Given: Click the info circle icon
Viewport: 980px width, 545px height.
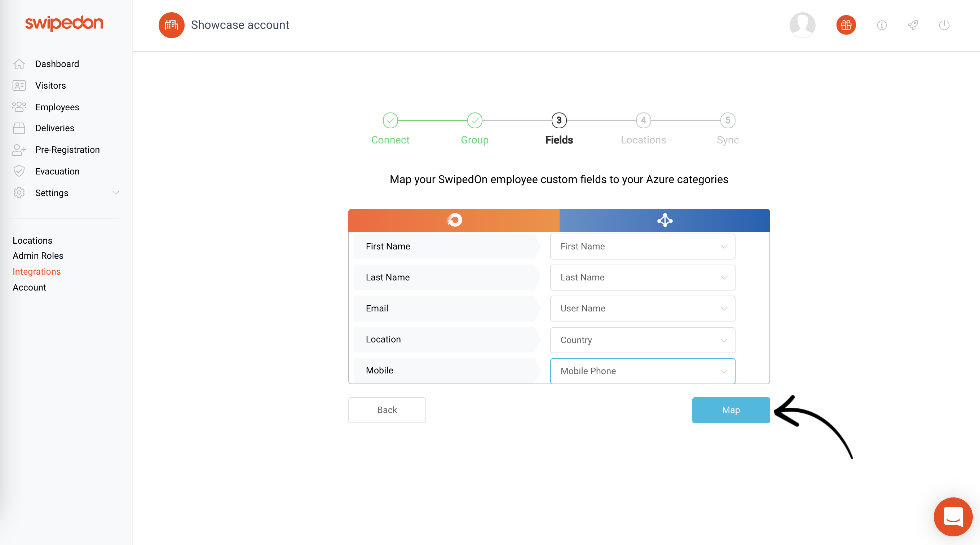Looking at the screenshot, I should [x=882, y=25].
